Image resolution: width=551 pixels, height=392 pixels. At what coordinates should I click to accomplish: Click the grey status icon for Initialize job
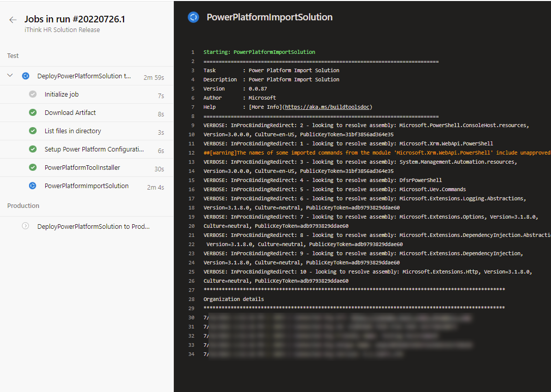coord(33,95)
